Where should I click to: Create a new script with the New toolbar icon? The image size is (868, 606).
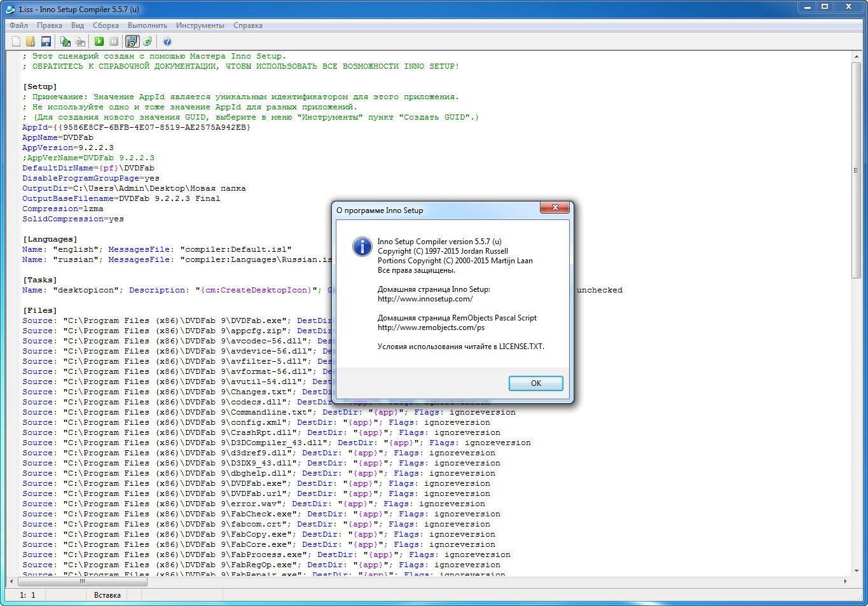[17, 41]
